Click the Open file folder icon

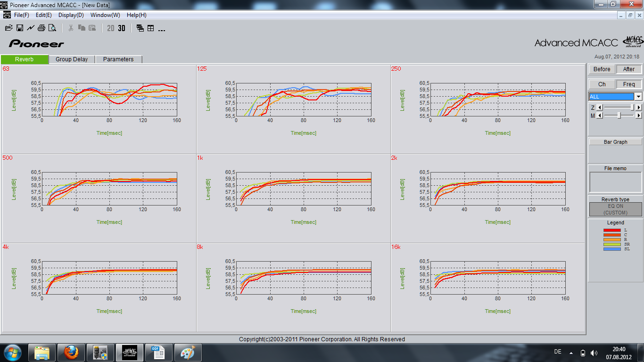8,28
